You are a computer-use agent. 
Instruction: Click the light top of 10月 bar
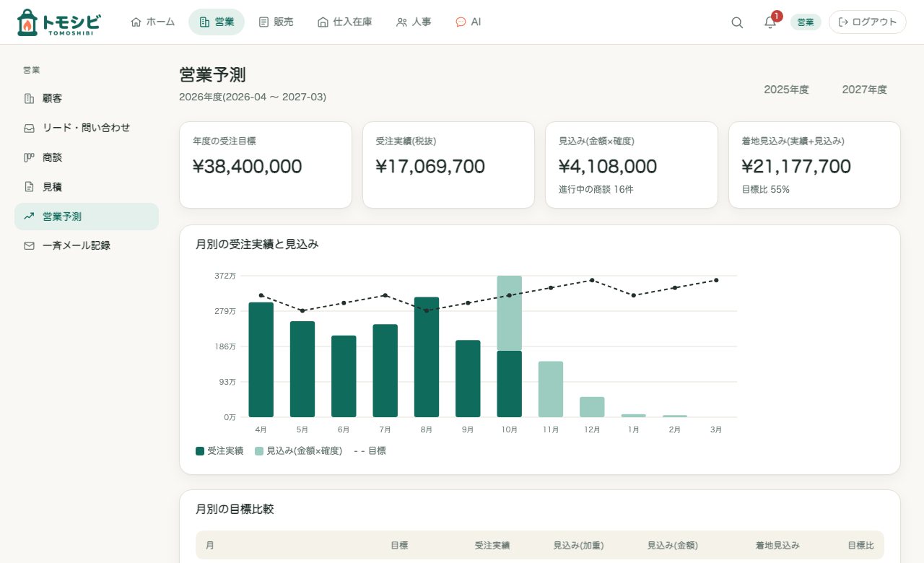[510, 313]
